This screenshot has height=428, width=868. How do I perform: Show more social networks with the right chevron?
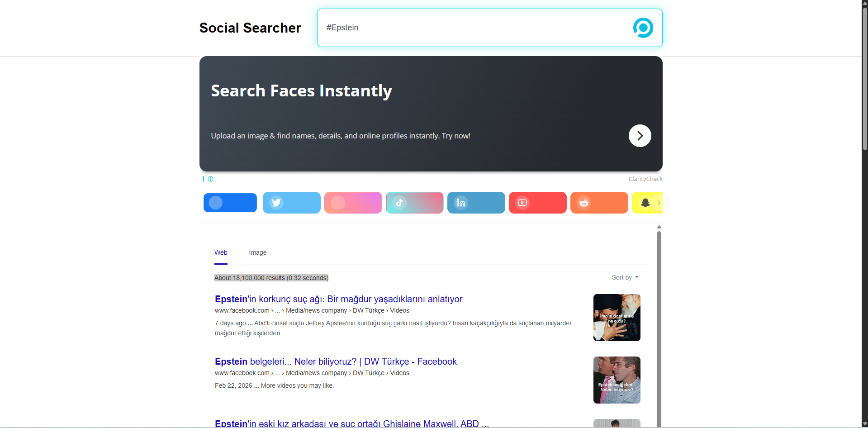point(659,203)
